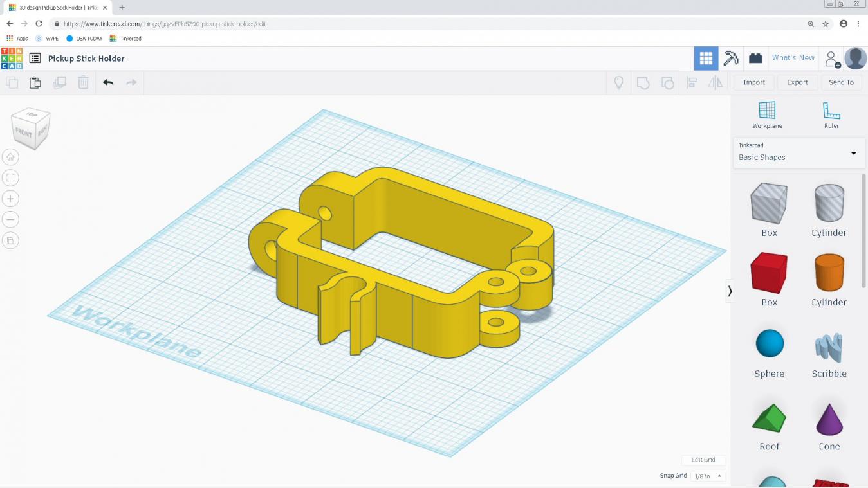Click the Zoom in plus icon
The width and height of the screenshot is (868, 488).
[10, 199]
